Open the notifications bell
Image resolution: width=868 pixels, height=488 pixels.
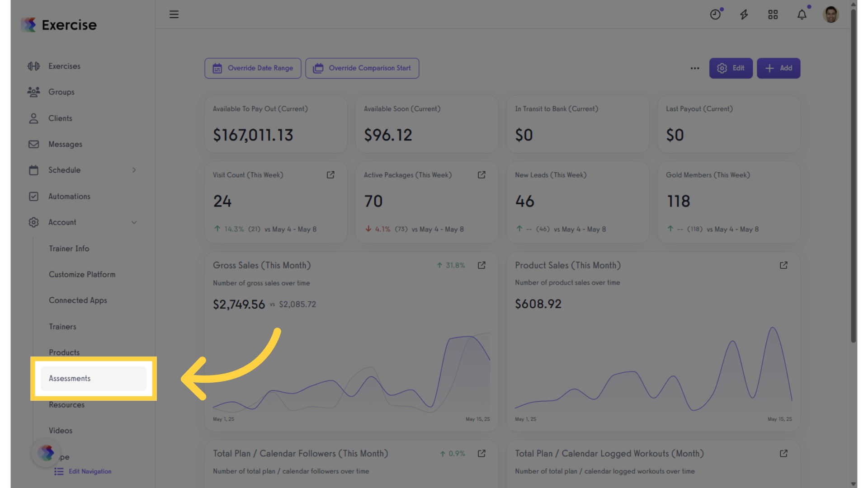(802, 14)
